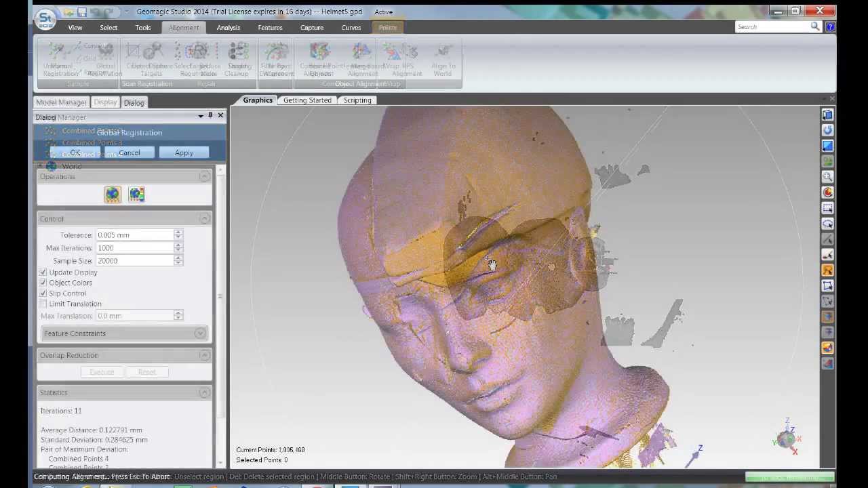Click the Align to World ribbon icon

click(x=442, y=61)
